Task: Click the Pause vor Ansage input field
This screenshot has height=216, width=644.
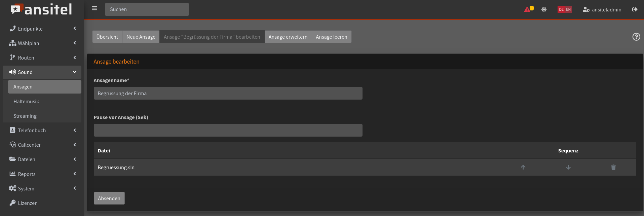Action: (228, 130)
